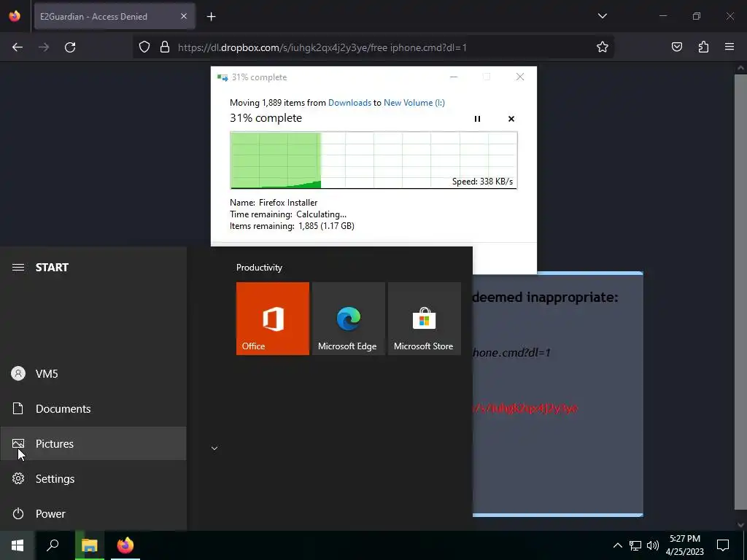Image resolution: width=747 pixels, height=560 pixels.
Task: Open the Downloads source folder link
Action: (349, 103)
